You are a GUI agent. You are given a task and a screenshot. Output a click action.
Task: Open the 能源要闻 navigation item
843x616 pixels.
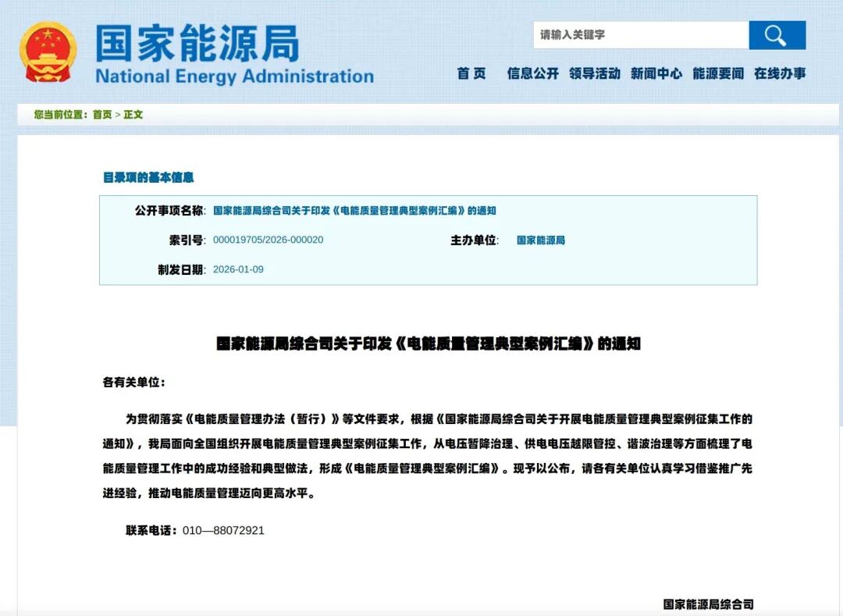[x=718, y=73]
